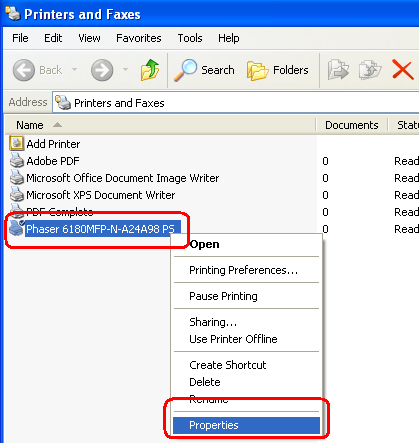Choose Use Printer Offline in context menu
Screen dimensions: 419x443
246,339
